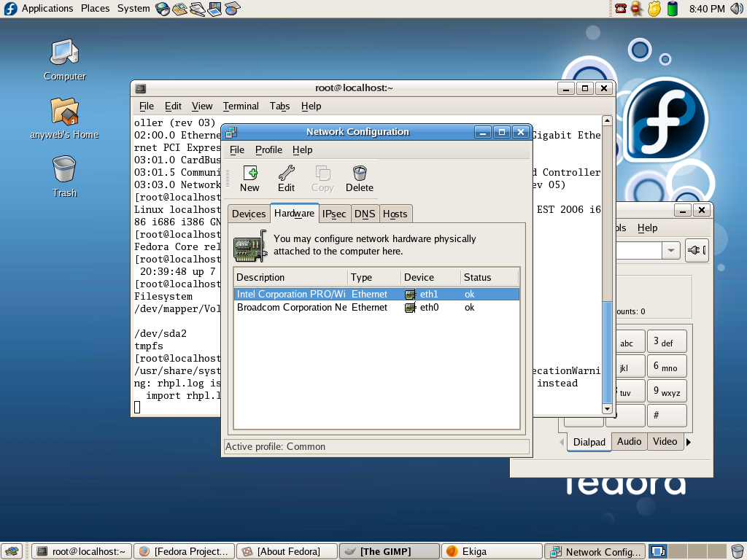Open Network Configuration Help menu
Screen dimensions: 747x560
(302, 150)
